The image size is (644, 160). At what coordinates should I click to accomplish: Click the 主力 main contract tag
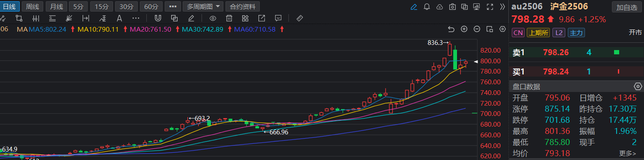576,33
